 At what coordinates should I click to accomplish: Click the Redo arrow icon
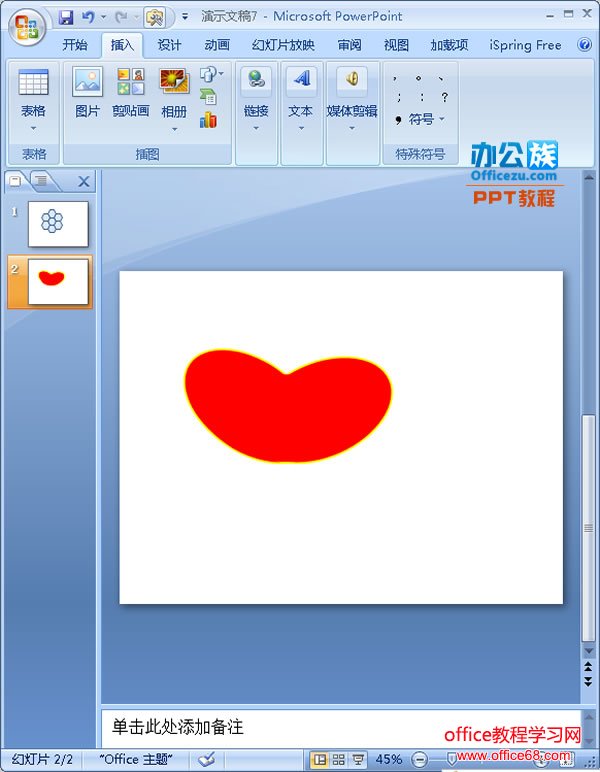(121, 18)
